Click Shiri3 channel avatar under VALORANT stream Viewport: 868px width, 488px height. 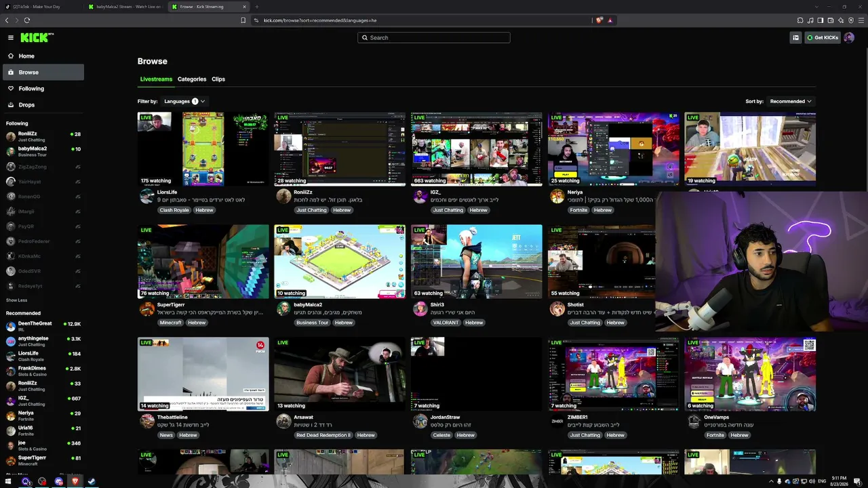point(420,309)
